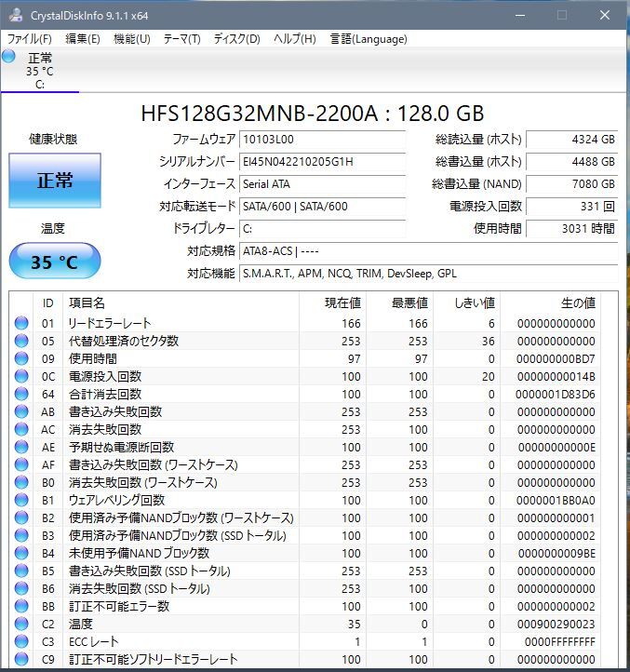Select the 訂正不可能ソフトリードエラーレート attribute name
The image size is (630, 672).
point(153,660)
